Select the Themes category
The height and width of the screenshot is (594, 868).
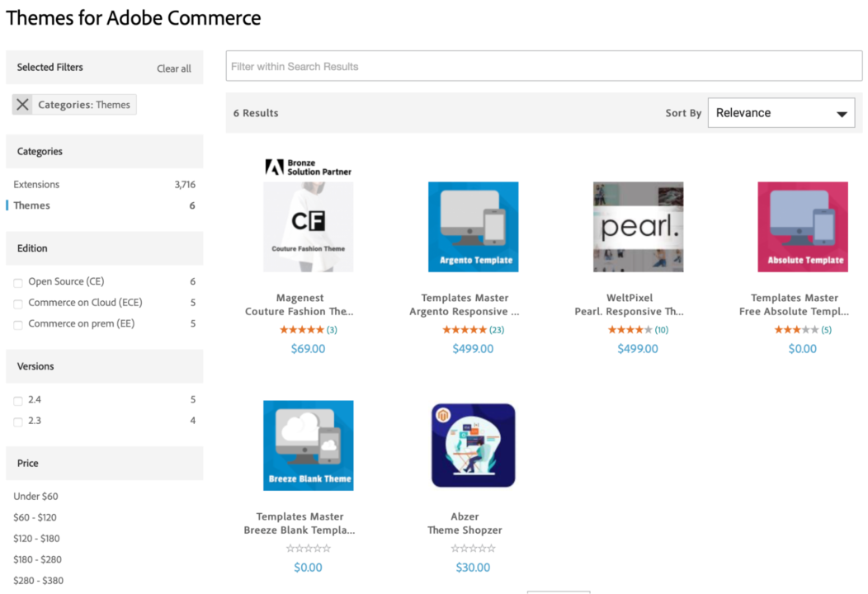point(31,205)
